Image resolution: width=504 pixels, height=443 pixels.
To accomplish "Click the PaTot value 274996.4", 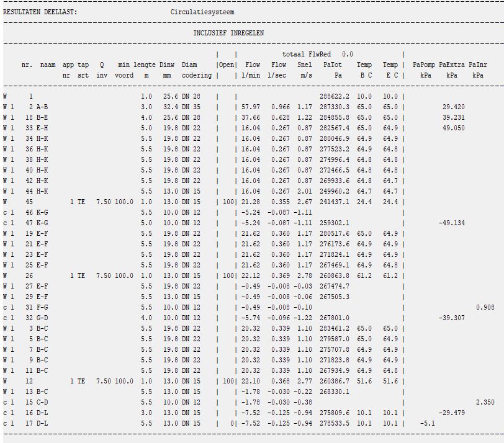I will pyautogui.click(x=335, y=159).
